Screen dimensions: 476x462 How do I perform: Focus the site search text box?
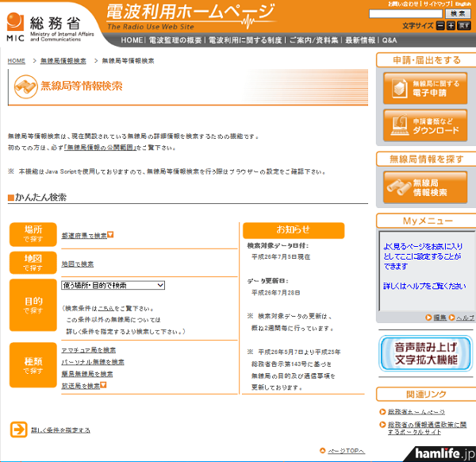(405, 14)
